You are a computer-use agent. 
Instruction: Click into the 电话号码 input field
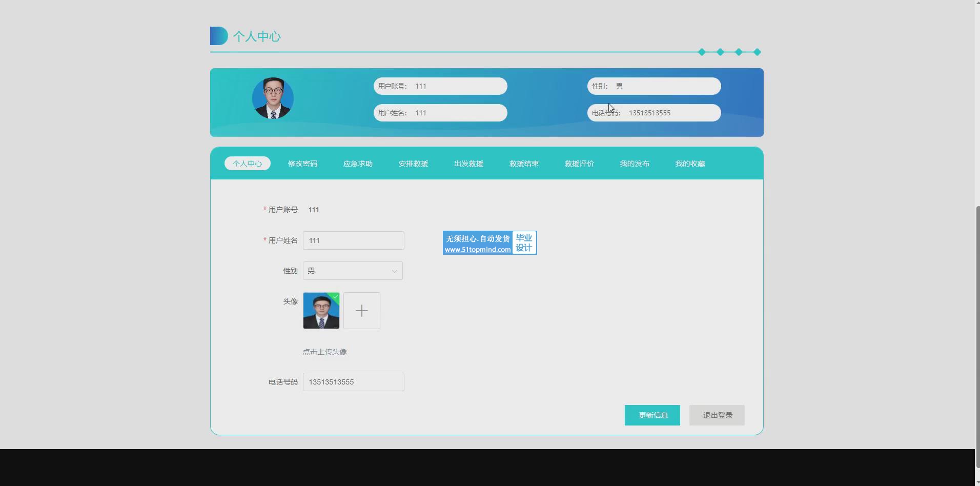click(353, 382)
